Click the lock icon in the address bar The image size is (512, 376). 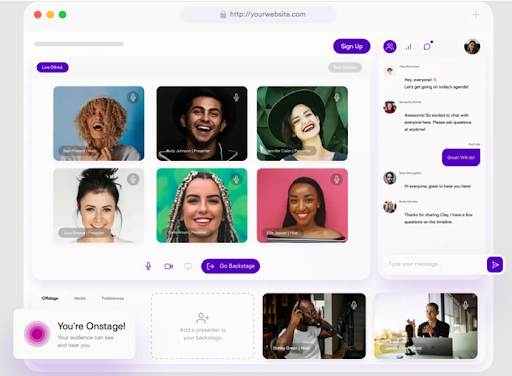tap(223, 14)
